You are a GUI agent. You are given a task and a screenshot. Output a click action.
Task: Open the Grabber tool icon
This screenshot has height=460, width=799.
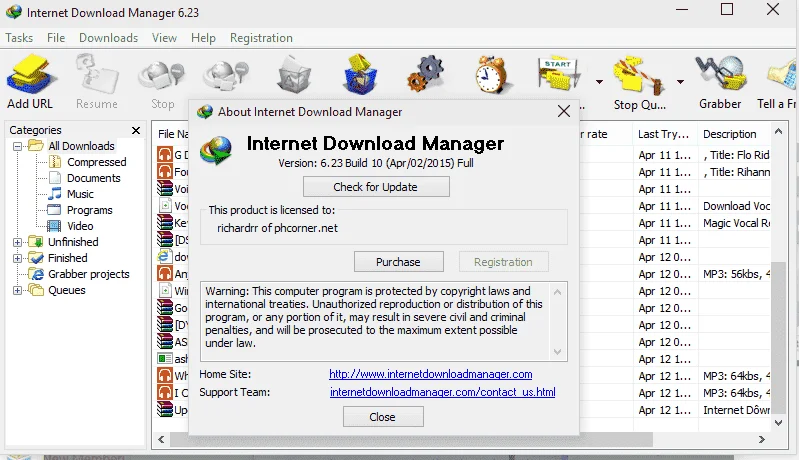(x=720, y=73)
